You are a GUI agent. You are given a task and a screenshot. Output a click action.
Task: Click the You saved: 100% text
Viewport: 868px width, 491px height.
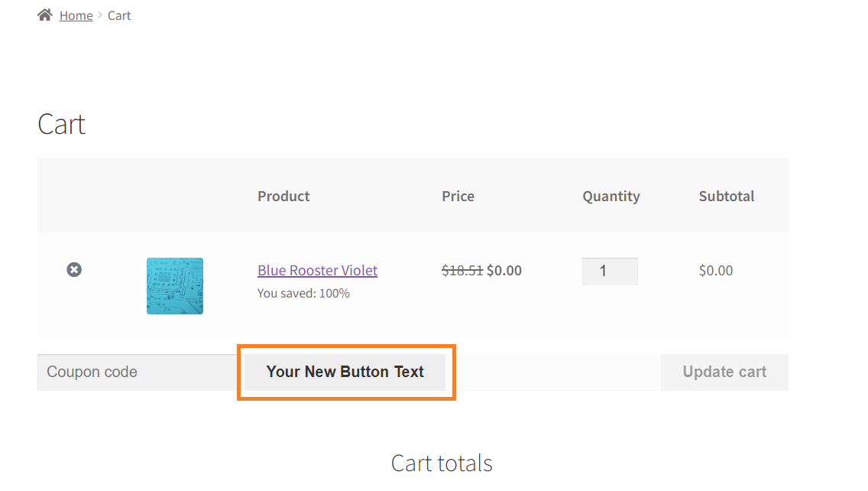(x=303, y=293)
